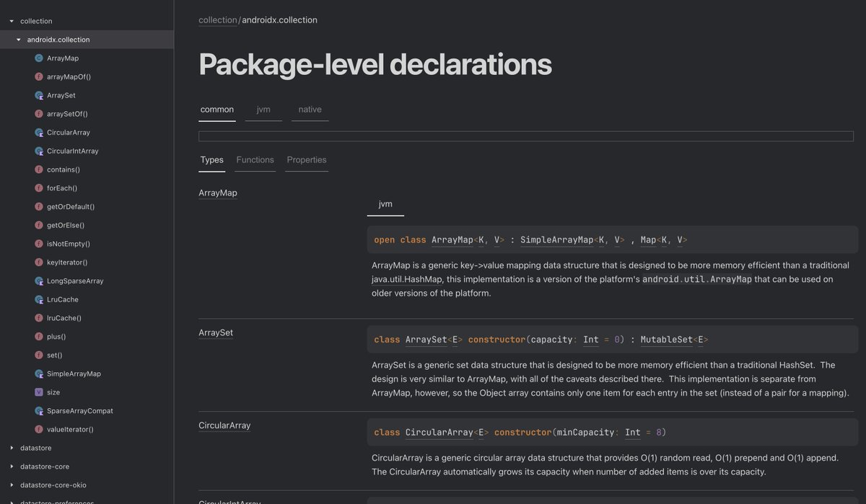Click the function icon beside keyIterator()
Image resolution: width=866 pixels, height=504 pixels.
pyautogui.click(x=39, y=262)
